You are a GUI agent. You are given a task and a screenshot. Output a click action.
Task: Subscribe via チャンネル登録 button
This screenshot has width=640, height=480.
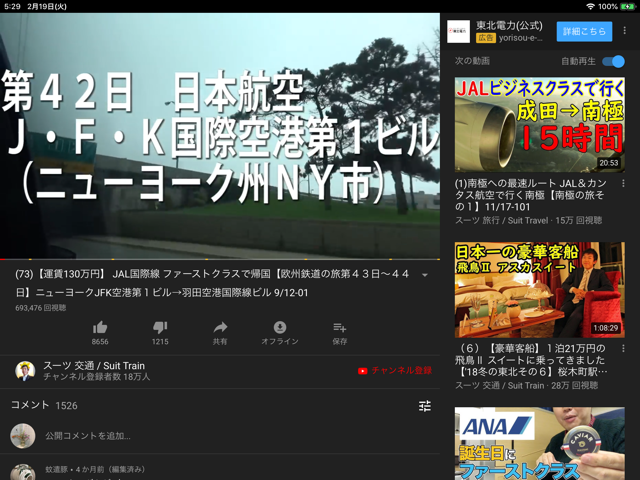click(x=395, y=371)
